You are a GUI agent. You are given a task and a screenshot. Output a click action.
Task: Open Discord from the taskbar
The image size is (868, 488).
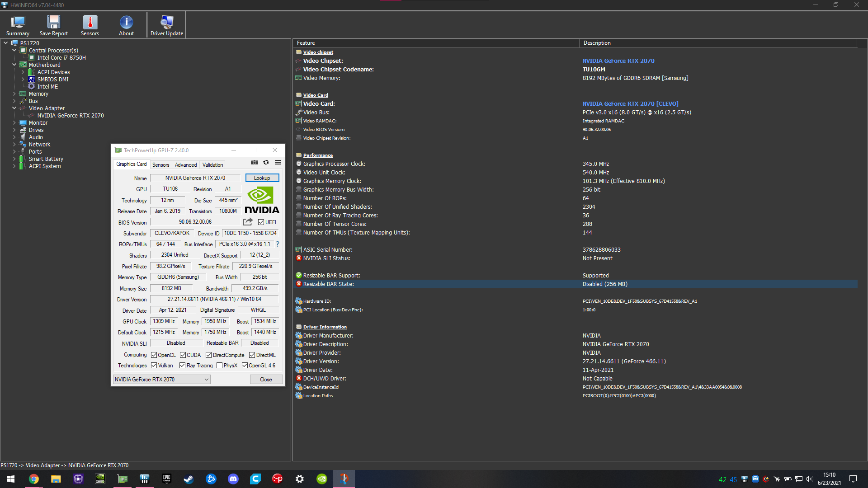[233, 479]
